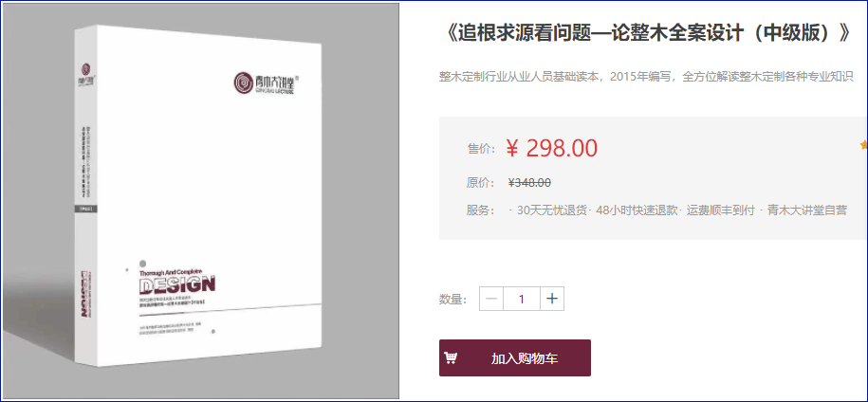The image size is (868, 402).
Task: Click the red sale price ¥298.00
Action: click(552, 148)
